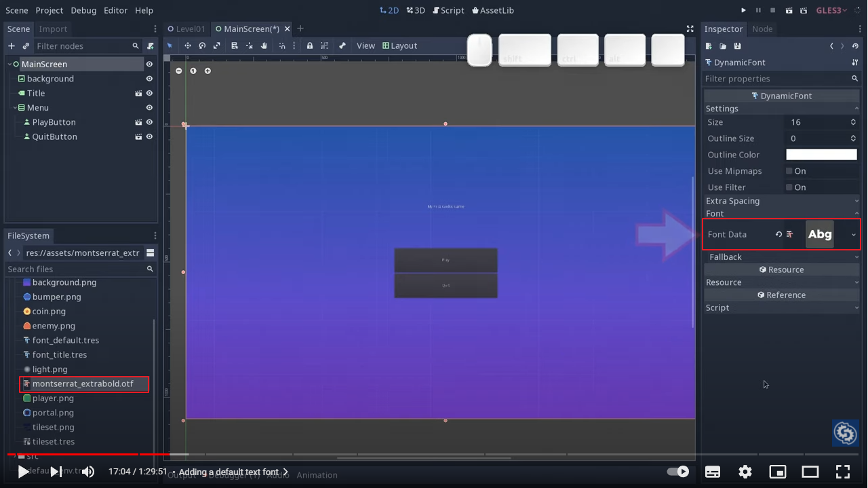
Task: Zoom in the viewport with plus button
Action: [208, 71]
